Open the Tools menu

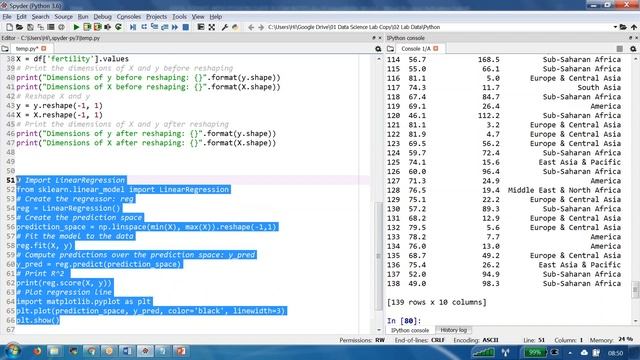pyautogui.click(x=179, y=17)
